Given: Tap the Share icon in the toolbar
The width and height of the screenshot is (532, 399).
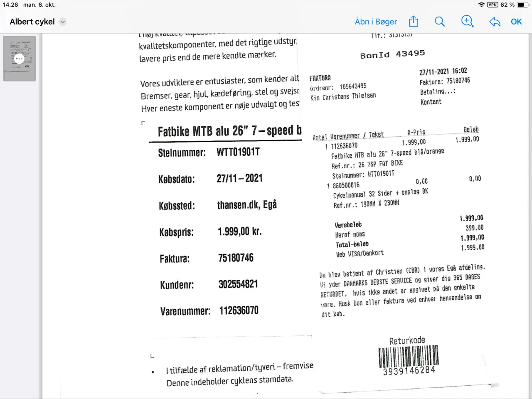Looking at the screenshot, I should [413, 22].
